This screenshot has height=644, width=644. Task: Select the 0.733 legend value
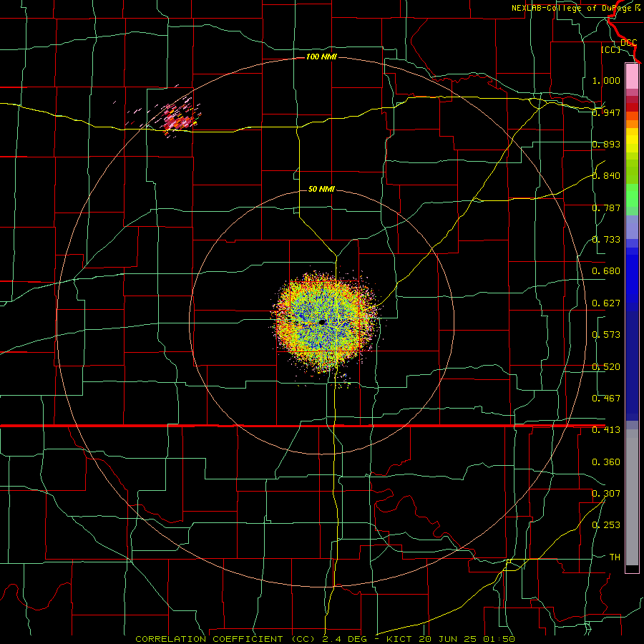pos(606,240)
